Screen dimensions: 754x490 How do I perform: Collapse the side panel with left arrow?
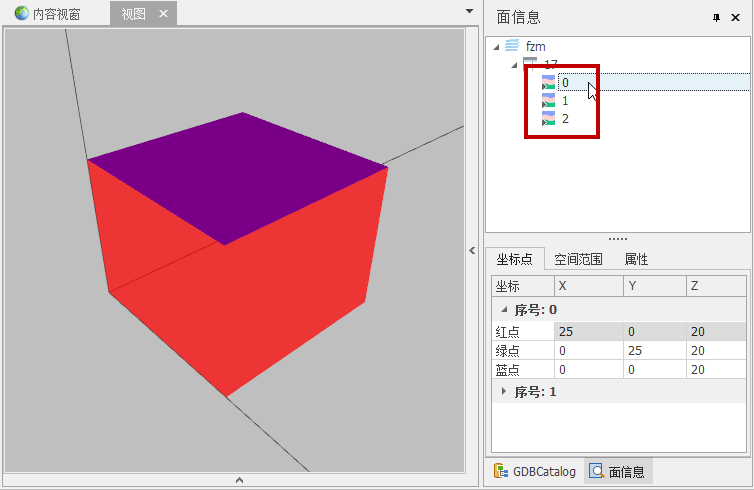(473, 251)
